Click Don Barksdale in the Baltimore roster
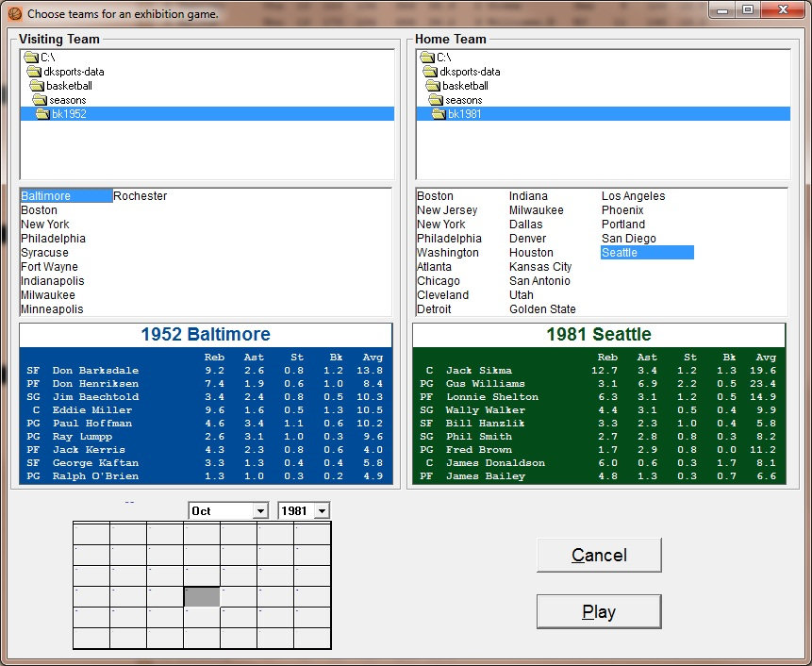The image size is (812, 666). [95, 371]
